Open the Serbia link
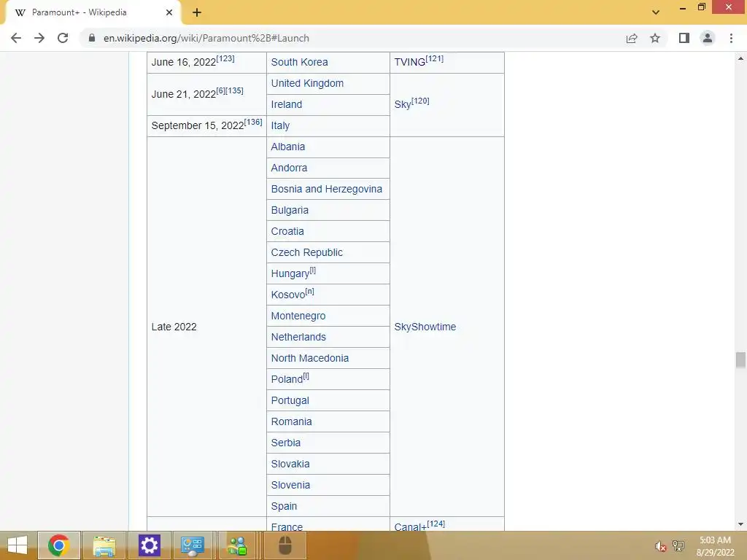Viewport: 747px width, 560px height. pos(286,443)
